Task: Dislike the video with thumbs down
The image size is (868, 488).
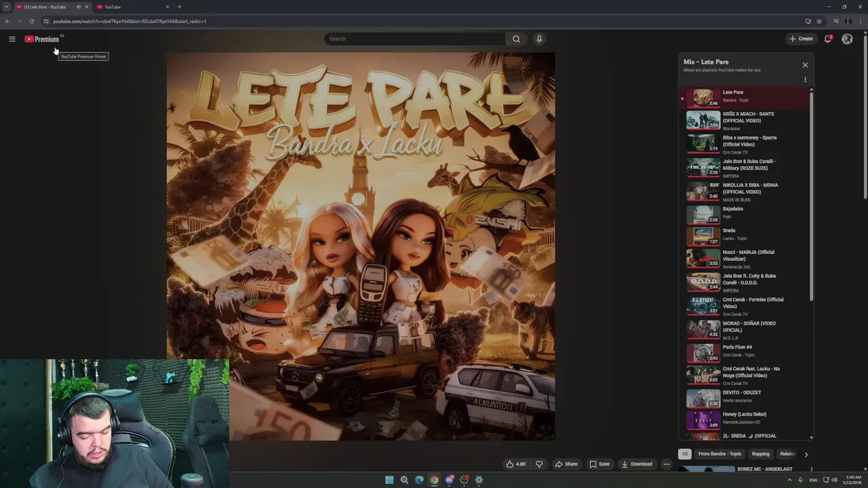Action: coord(539,464)
